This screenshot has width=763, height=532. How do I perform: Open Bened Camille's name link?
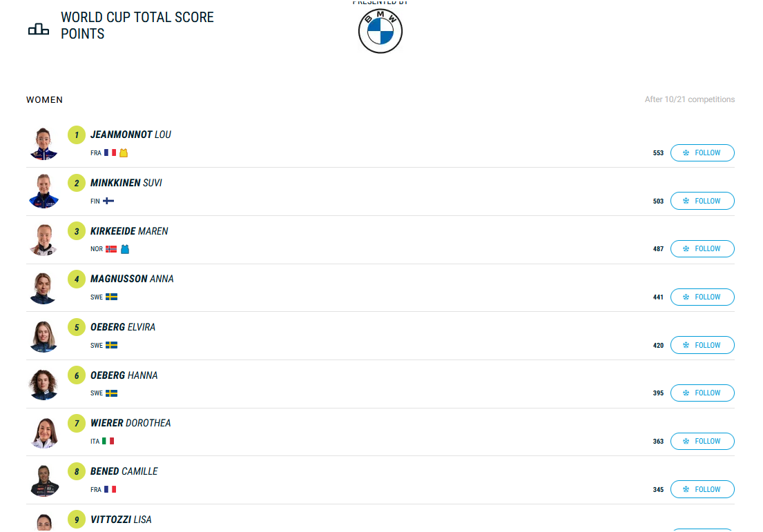(x=124, y=471)
